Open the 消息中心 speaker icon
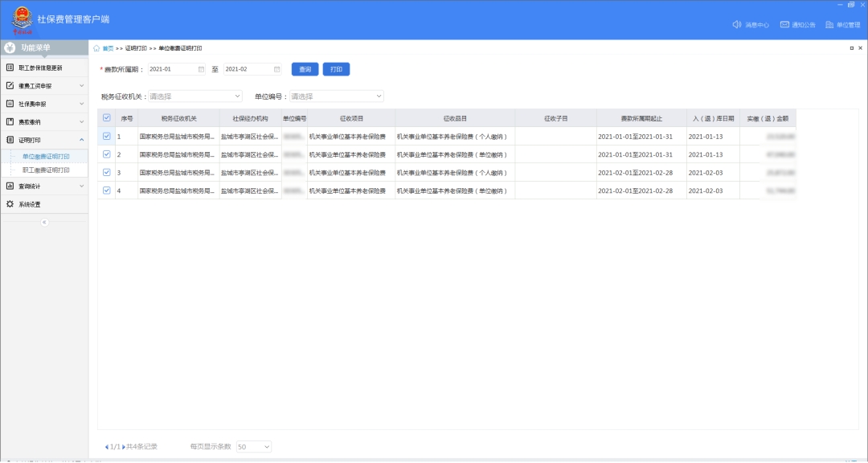The width and height of the screenshot is (868, 463). 736,25
